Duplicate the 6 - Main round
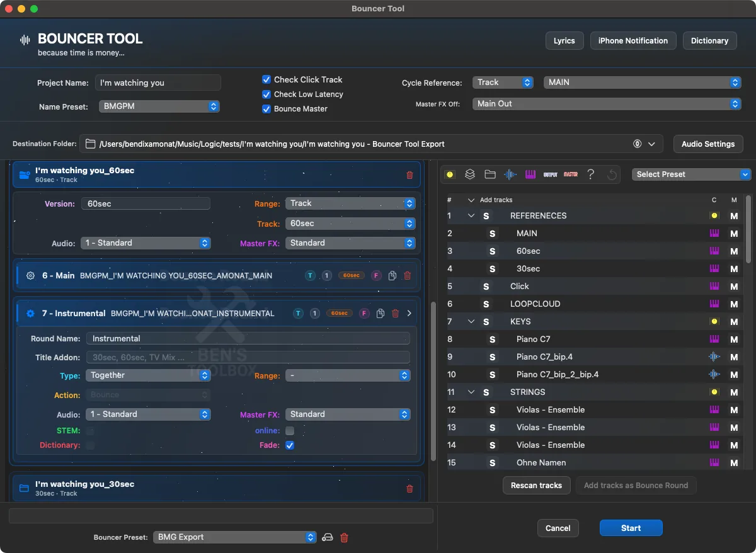The height and width of the screenshot is (553, 756). tap(392, 276)
